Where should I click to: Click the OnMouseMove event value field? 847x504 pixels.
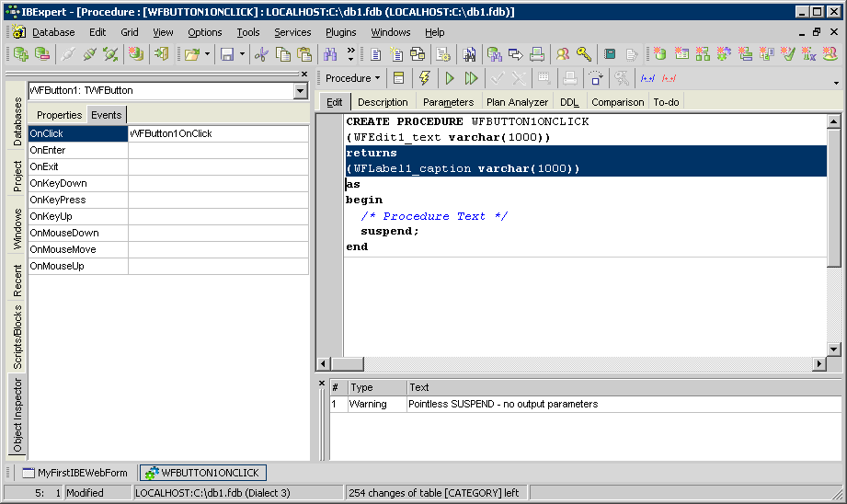[x=218, y=249]
